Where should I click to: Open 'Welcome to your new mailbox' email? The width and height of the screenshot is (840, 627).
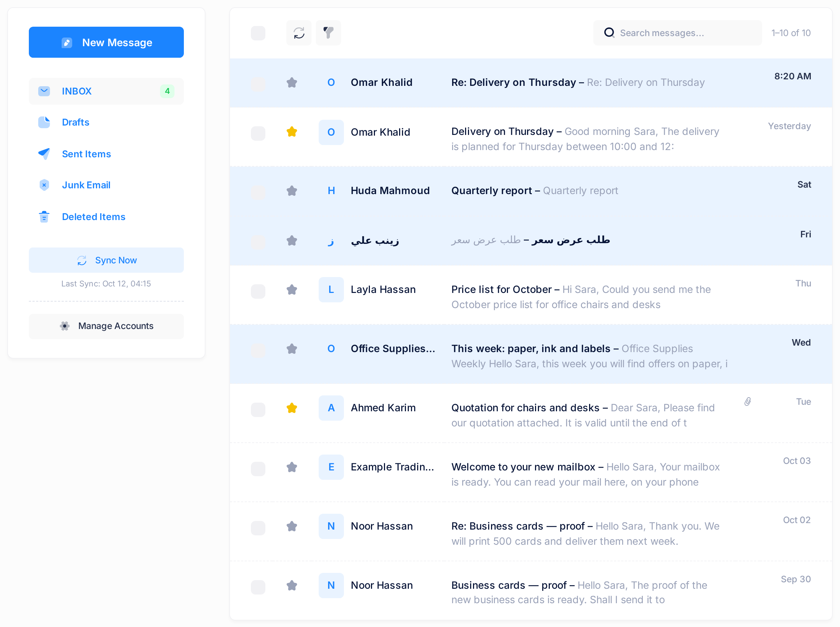[523, 467]
